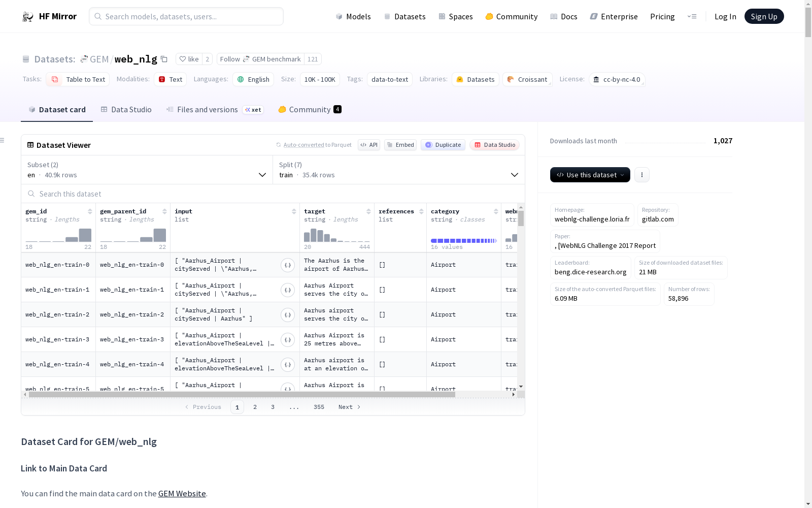Click the cc-by-nc-4.0 license icon

tap(596, 79)
